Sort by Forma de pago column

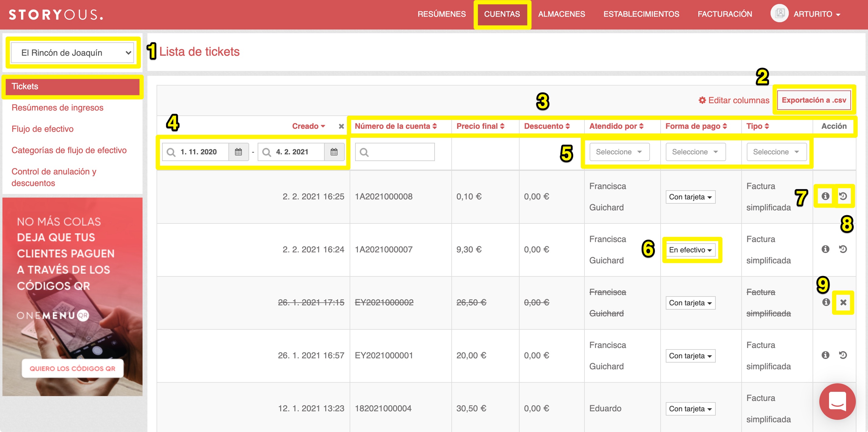696,126
